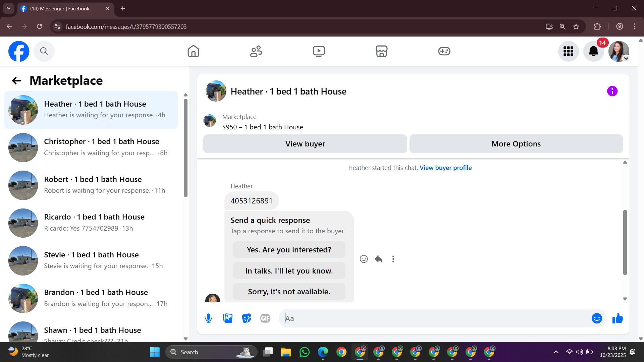The height and width of the screenshot is (362, 644).
Task: Reply to Heather's message arrow icon
Action: (x=378, y=259)
